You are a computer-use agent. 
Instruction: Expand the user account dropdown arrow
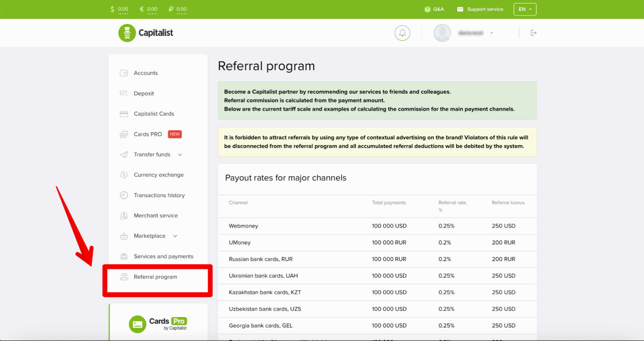click(492, 33)
